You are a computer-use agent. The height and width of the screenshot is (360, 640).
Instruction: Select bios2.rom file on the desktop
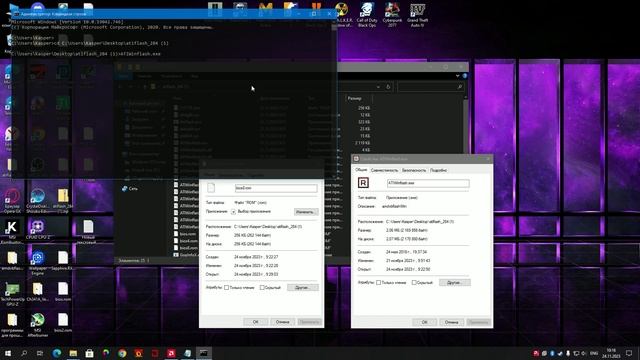tap(63, 323)
